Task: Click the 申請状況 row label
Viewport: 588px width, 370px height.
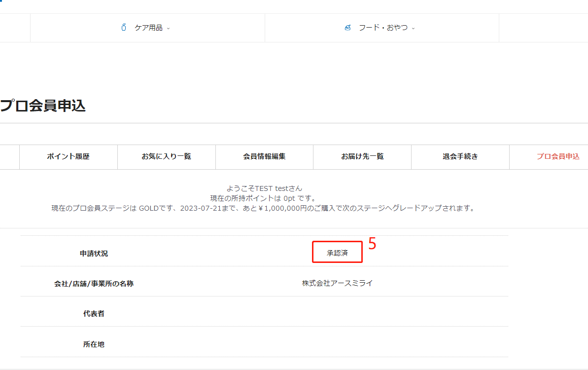Action: [x=94, y=254]
